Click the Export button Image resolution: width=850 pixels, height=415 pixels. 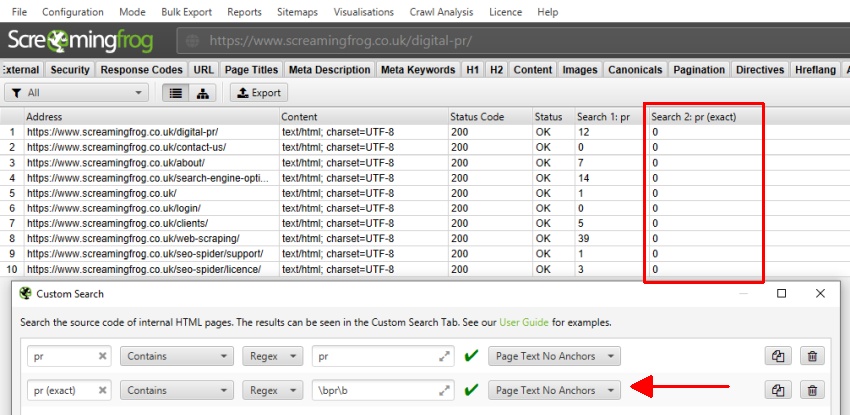click(x=259, y=93)
